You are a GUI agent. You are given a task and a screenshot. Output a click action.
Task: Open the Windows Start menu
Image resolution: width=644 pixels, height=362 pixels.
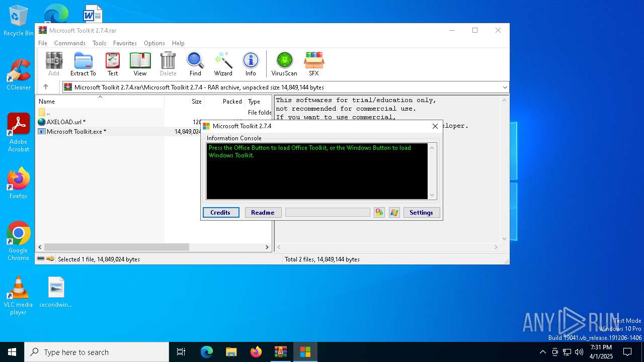(x=12, y=352)
